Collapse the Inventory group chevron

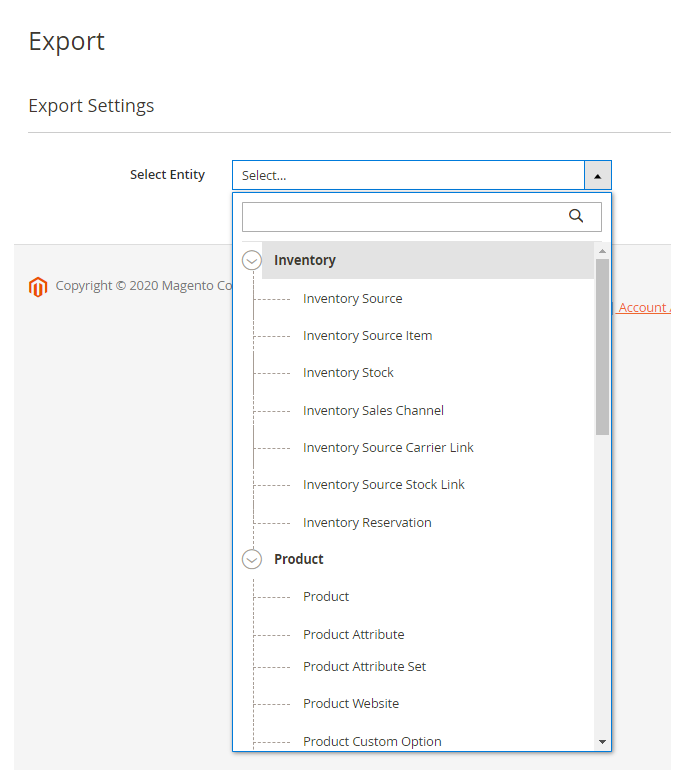(x=252, y=260)
